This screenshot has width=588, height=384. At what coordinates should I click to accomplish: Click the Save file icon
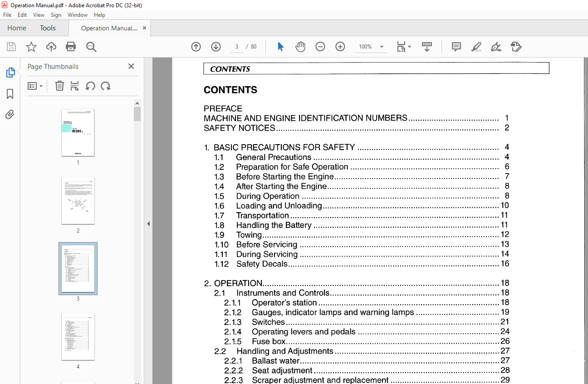[x=11, y=47]
